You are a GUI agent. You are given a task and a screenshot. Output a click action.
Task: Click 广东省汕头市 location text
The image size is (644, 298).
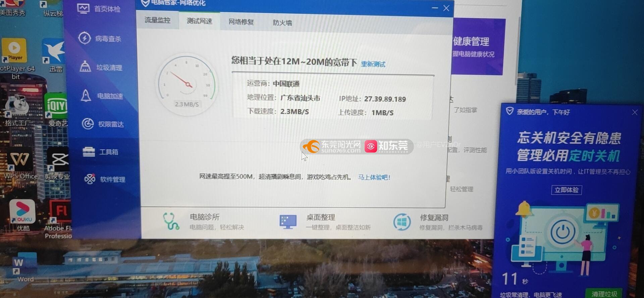tap(300, 98)
